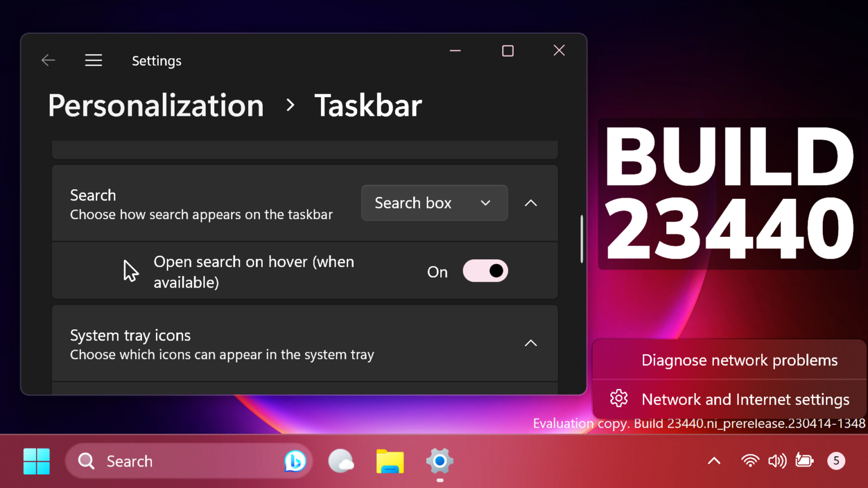
Task: Click the weather icon on the taskbar
Action: pyautogui.click(x=341, y=461)
